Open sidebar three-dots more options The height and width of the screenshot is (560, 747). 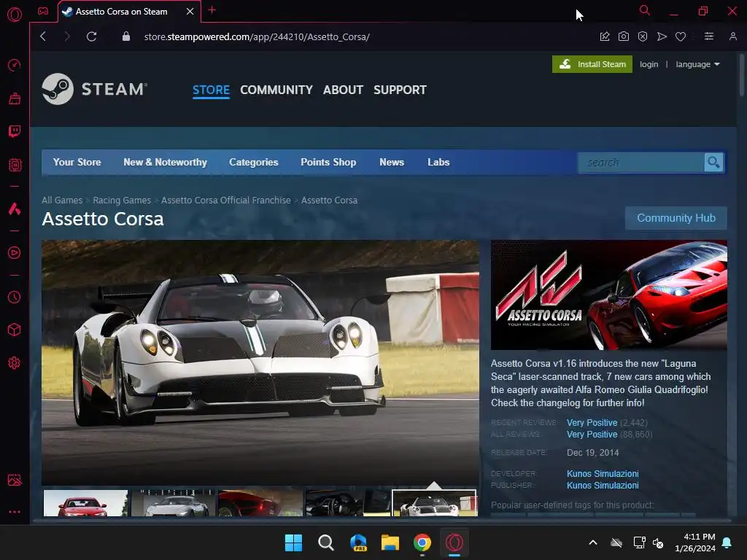tap(15, 512)
